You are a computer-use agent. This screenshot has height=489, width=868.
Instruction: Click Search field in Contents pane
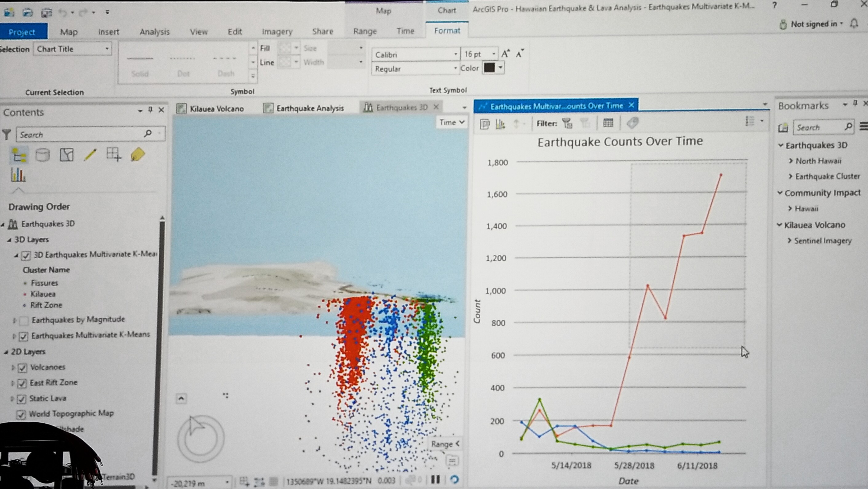[90, 134]
